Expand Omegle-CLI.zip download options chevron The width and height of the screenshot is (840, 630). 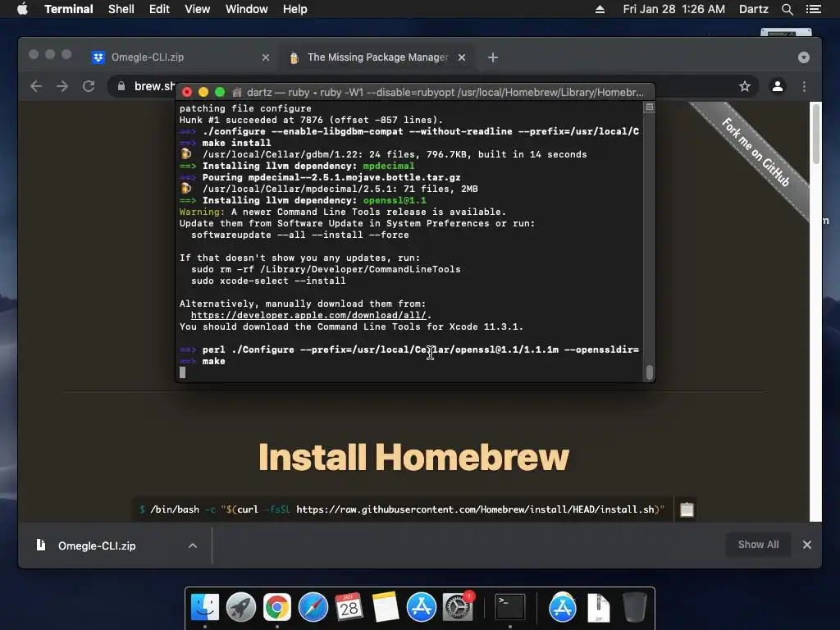192,546
